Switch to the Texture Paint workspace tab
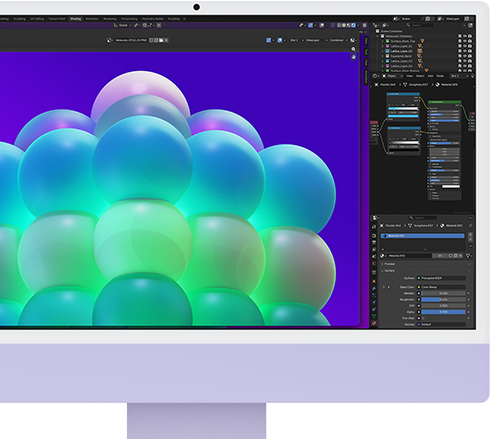Viewport: 491px width, 439px height. (x=57, y=19)
